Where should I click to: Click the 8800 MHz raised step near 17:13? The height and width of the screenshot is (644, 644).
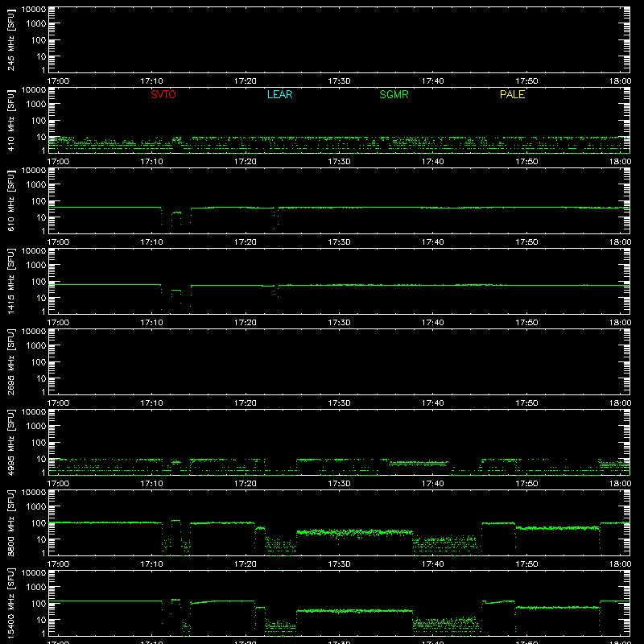(175, 520)
